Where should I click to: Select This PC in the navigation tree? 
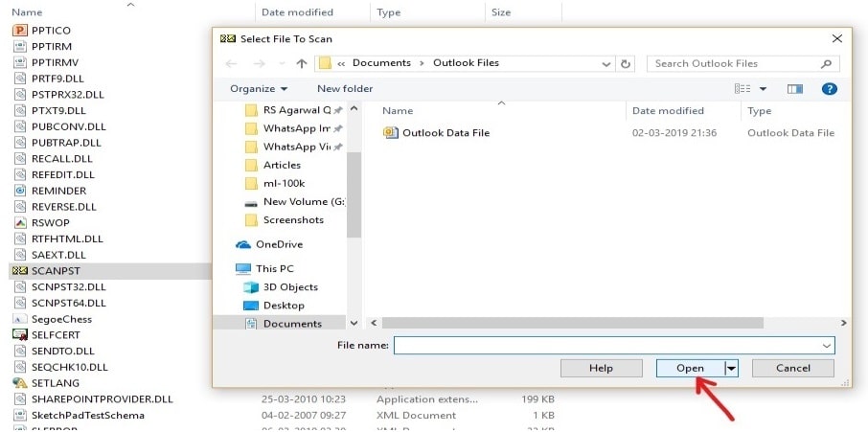[x=274, y=269]
